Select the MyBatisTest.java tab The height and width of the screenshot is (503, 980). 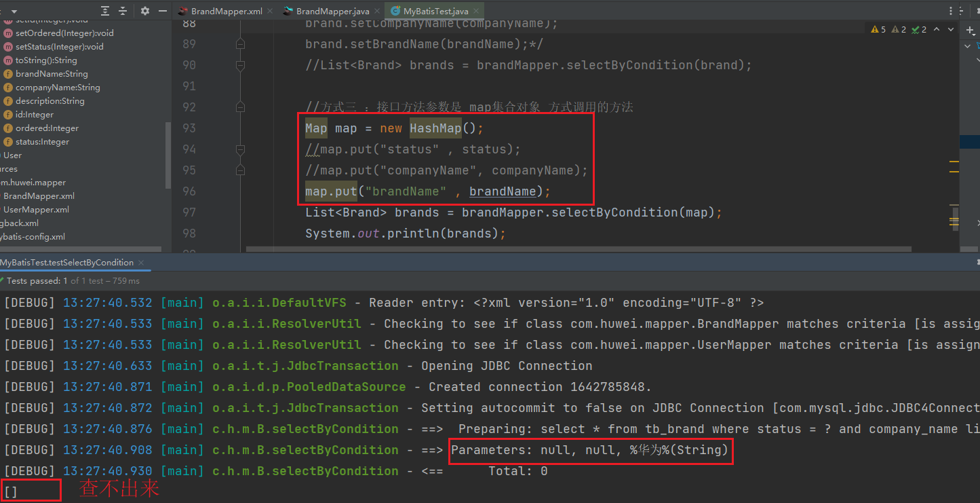[x=435, y=12]
